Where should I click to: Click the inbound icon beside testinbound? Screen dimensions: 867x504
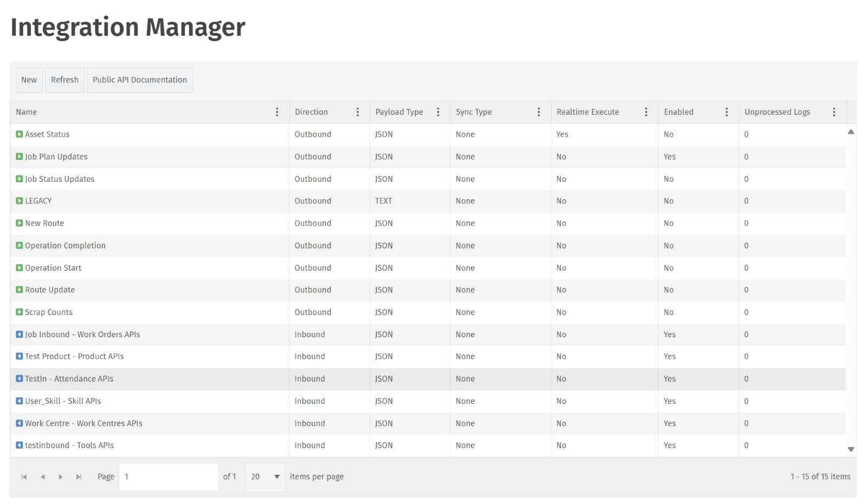[20, 445]
